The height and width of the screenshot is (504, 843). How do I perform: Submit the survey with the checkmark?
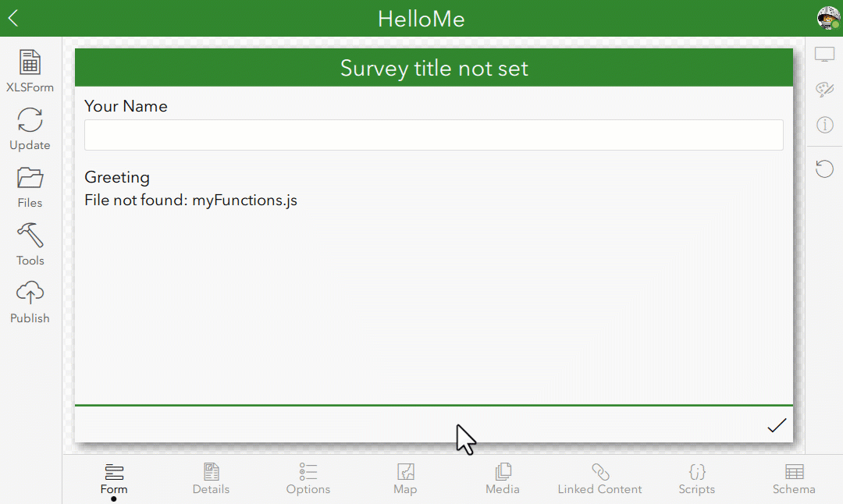click(x=777, y=425)
